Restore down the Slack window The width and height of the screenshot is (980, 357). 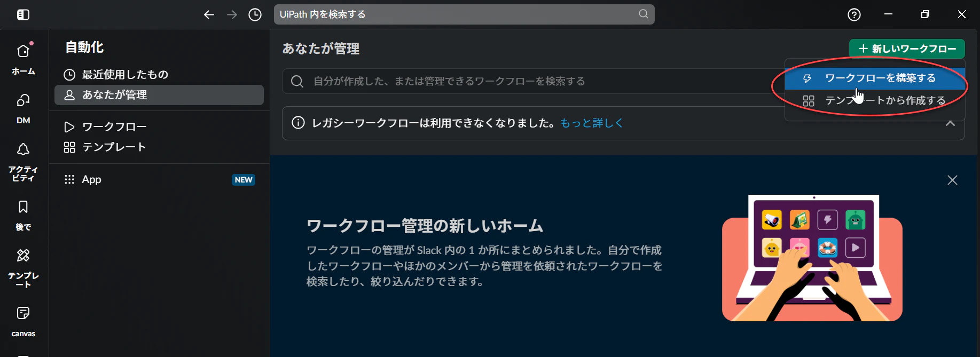pyautogui.click(x=925, y=14)
